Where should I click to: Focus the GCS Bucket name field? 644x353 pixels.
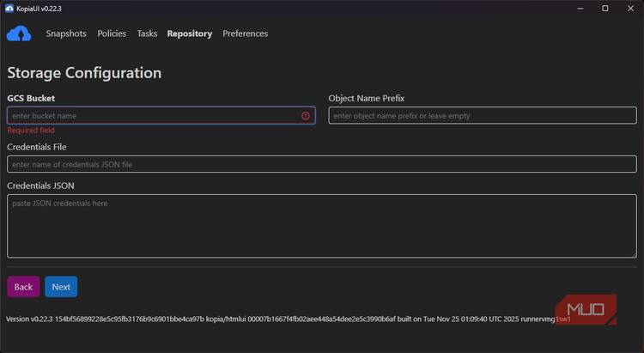[161, 116]
